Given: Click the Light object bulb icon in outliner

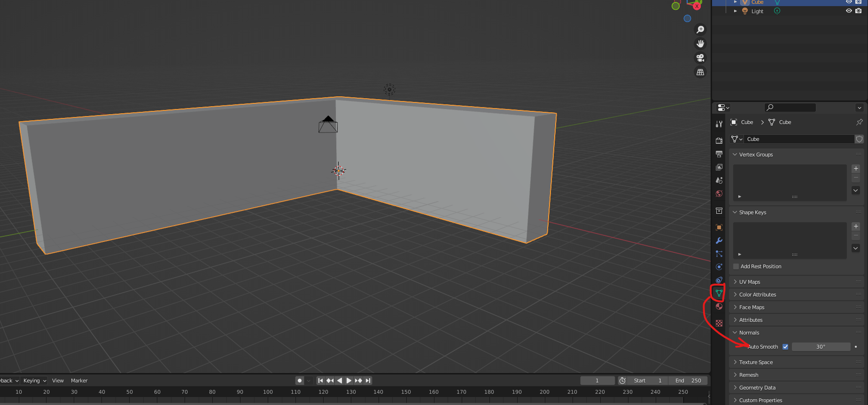Looking at the screenshot, I should point(745,11).
